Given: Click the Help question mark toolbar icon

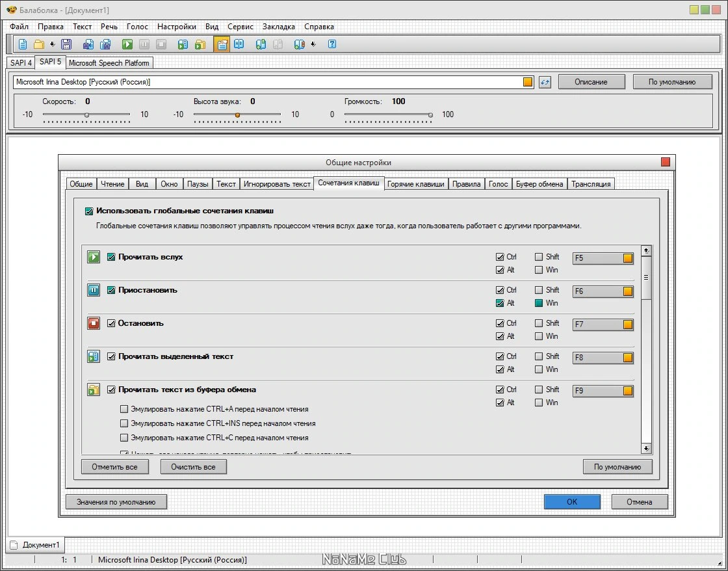Looking at the screenshot, I should tap(332, 44).
